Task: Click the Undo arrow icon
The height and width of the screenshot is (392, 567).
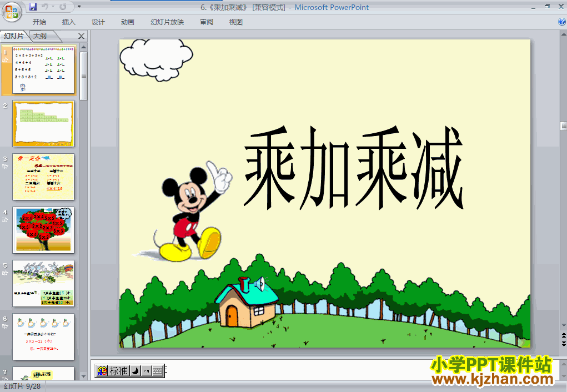Action: [45, 7]
